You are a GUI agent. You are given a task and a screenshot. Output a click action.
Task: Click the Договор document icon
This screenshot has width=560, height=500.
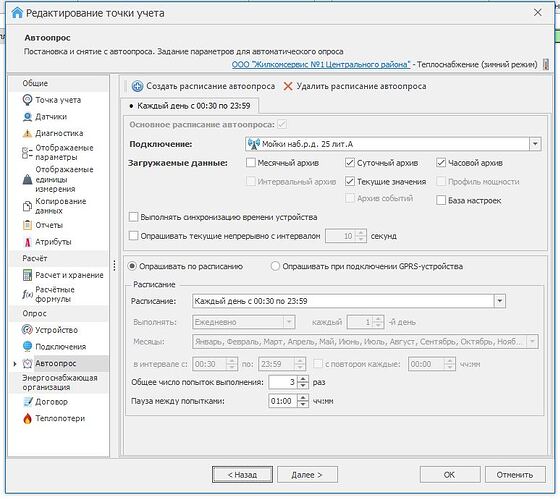point(28,402)
